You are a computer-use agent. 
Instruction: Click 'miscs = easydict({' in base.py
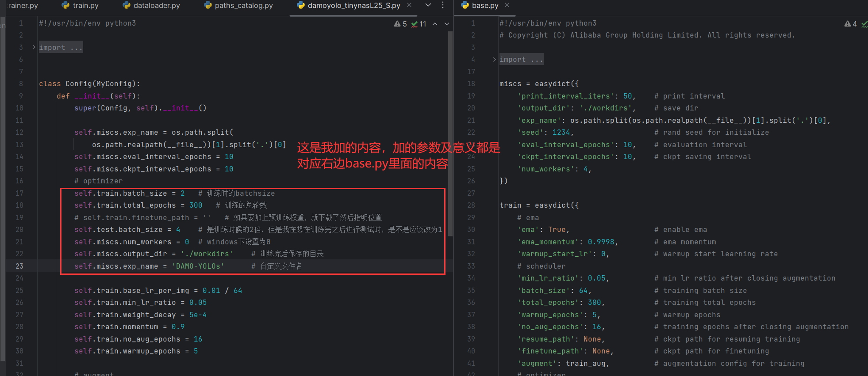click(x=539, y=84)
